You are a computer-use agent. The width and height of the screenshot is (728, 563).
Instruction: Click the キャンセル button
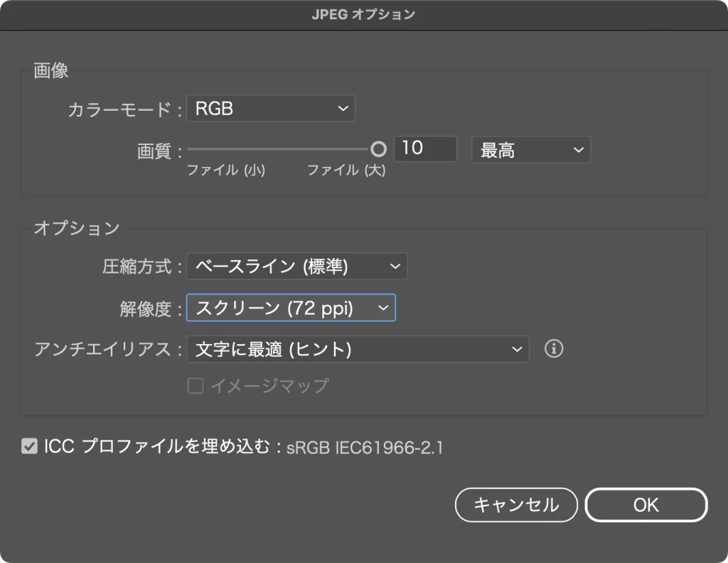[516, 505]
